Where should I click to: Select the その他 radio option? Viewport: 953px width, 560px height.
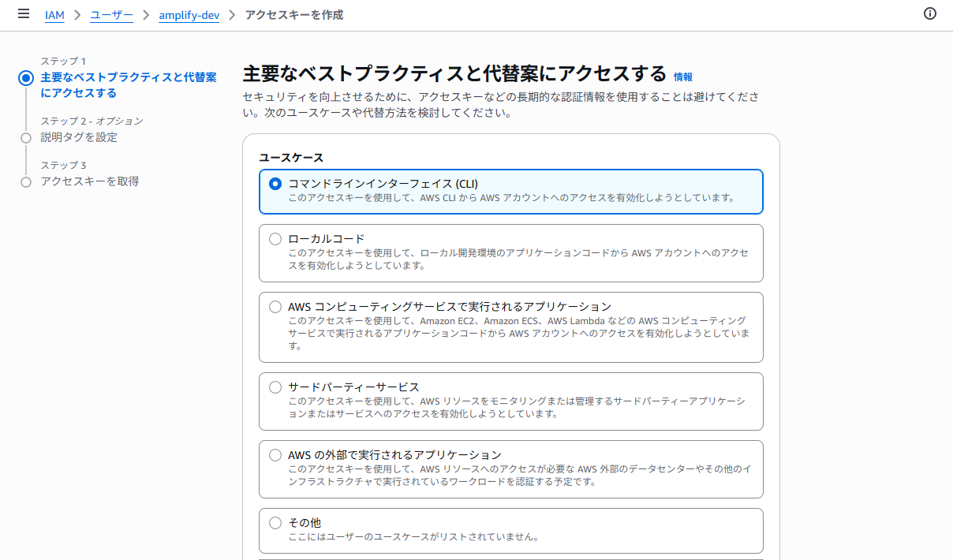pos(275,523)
